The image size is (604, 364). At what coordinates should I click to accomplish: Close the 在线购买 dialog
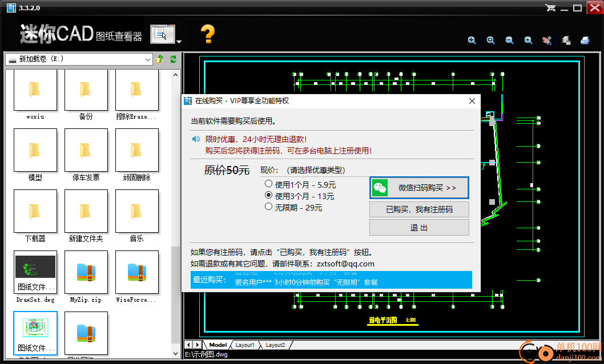click(x=472, y=101)
